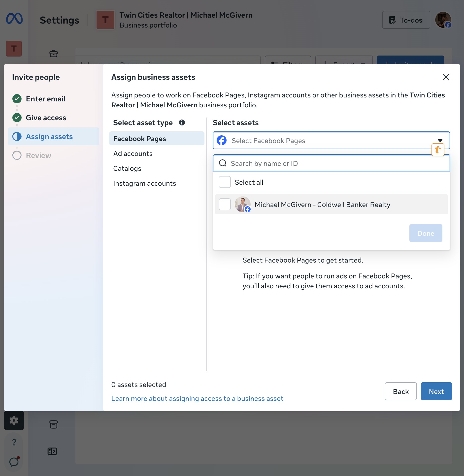The width and height of the screenshot is (464, 476).
Task: Click the empty Review step circle
Action: pyautogui.click(x=17, y=155)
